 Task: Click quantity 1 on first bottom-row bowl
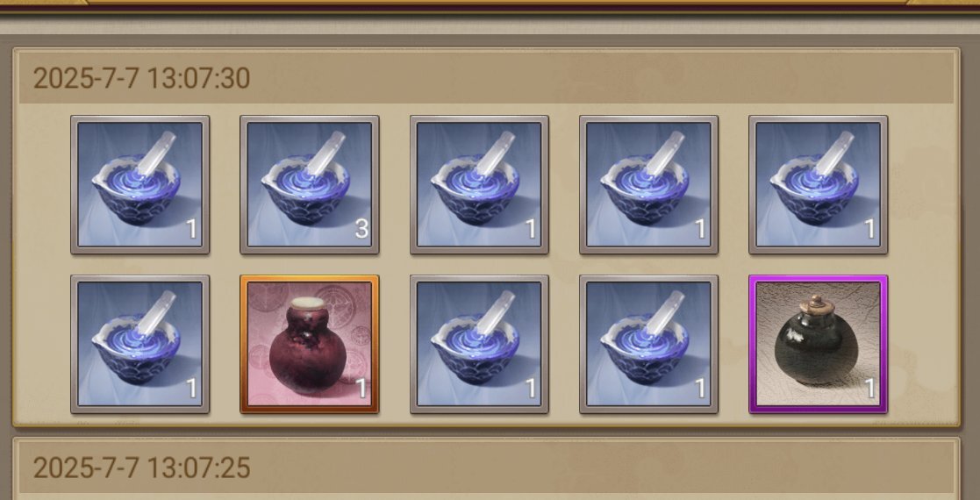tap(192, 389)
